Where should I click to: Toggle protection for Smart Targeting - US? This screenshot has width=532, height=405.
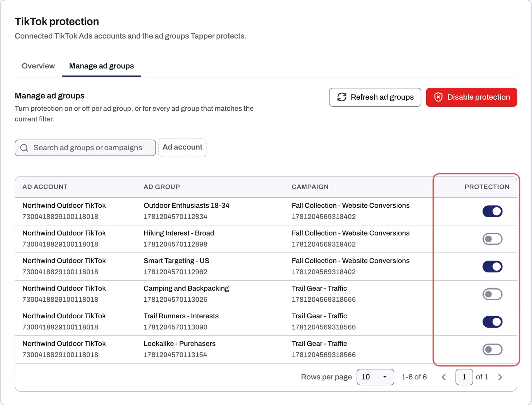(x=492, y=266)
